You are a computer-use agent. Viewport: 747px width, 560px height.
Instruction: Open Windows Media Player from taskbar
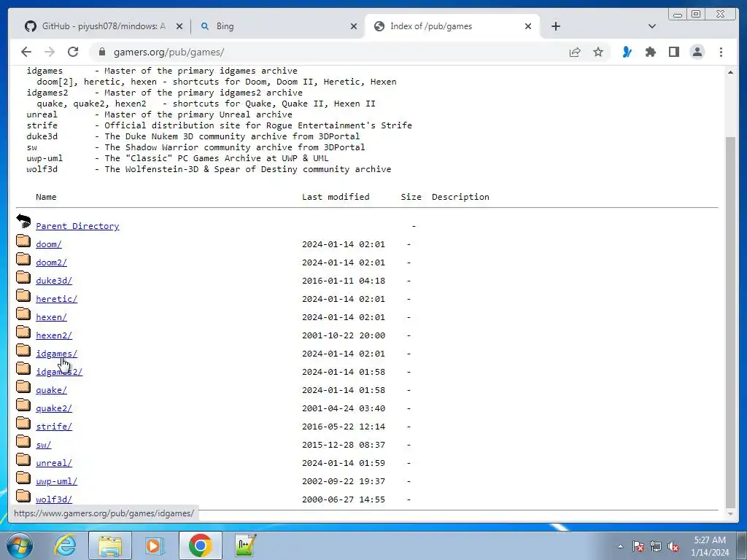pyautogui.click(x=155, y=545)
